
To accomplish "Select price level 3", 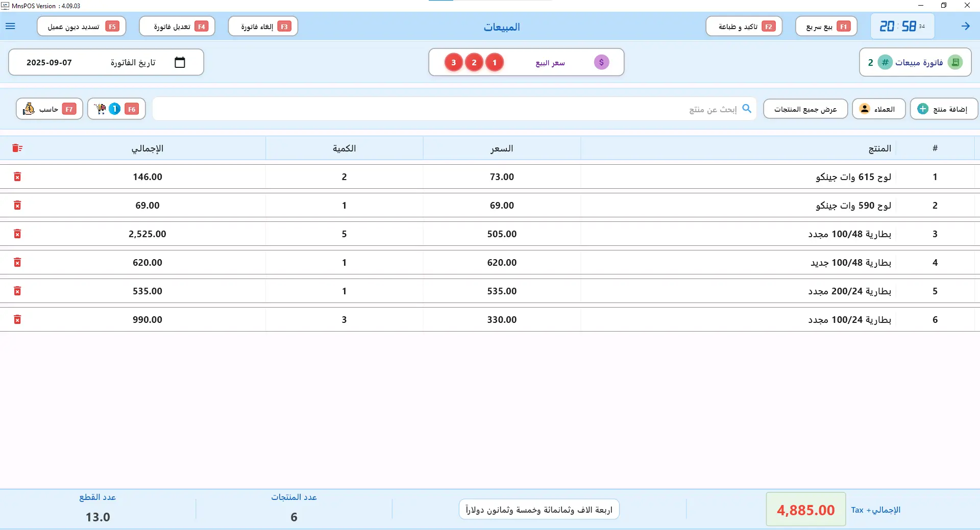I will pos(453,62).
